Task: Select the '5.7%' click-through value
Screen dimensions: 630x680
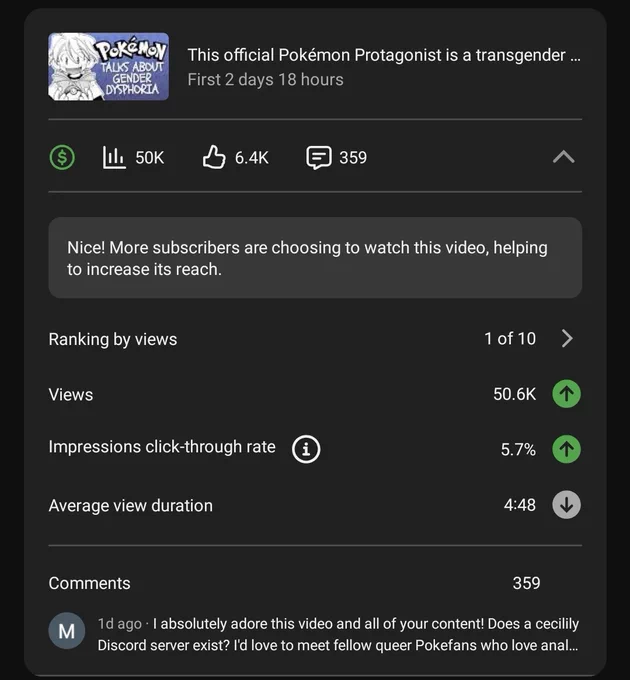Action: 518,449
